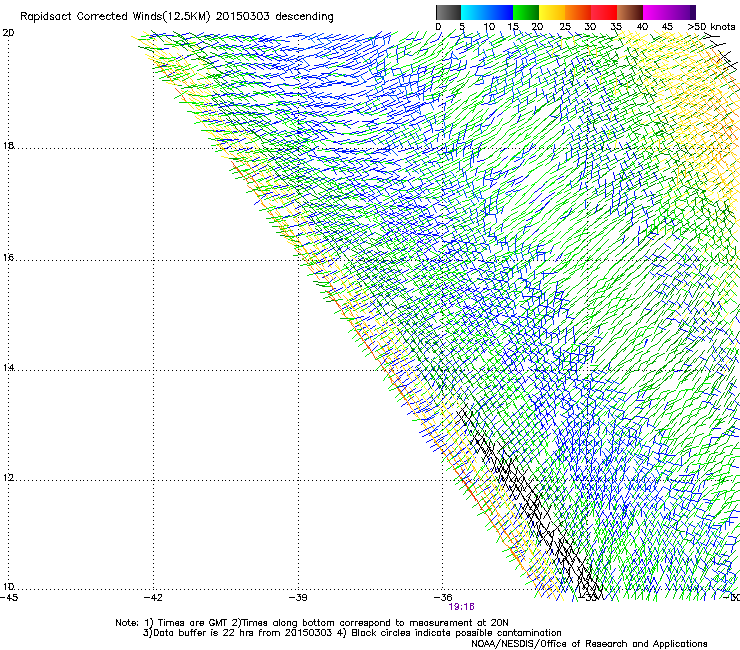The width and height of the screenshot is (740, 650).
Task: Click the gray 0-5 knots color swatch
Action: tap(448, 12)
